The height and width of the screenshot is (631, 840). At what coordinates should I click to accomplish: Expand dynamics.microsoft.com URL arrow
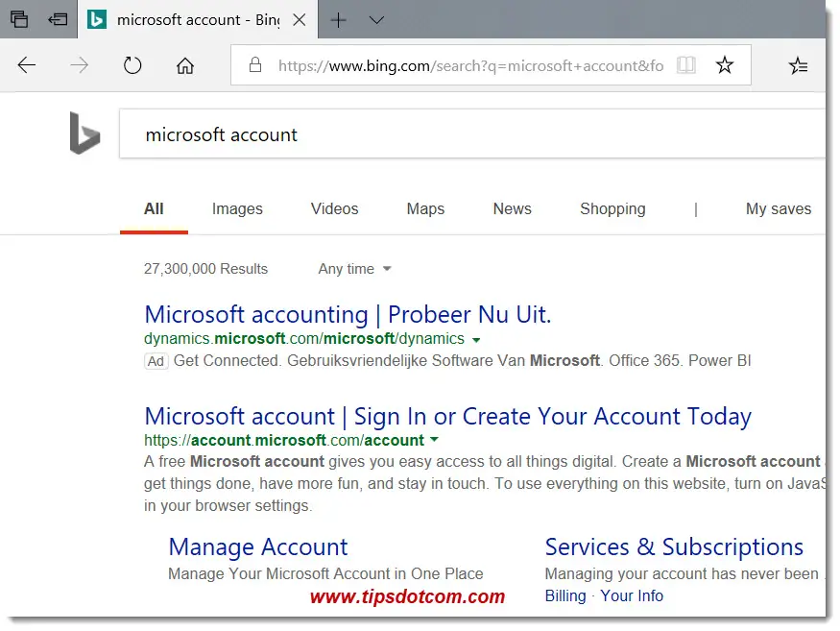pyautogui.click(x=476, y=340)
